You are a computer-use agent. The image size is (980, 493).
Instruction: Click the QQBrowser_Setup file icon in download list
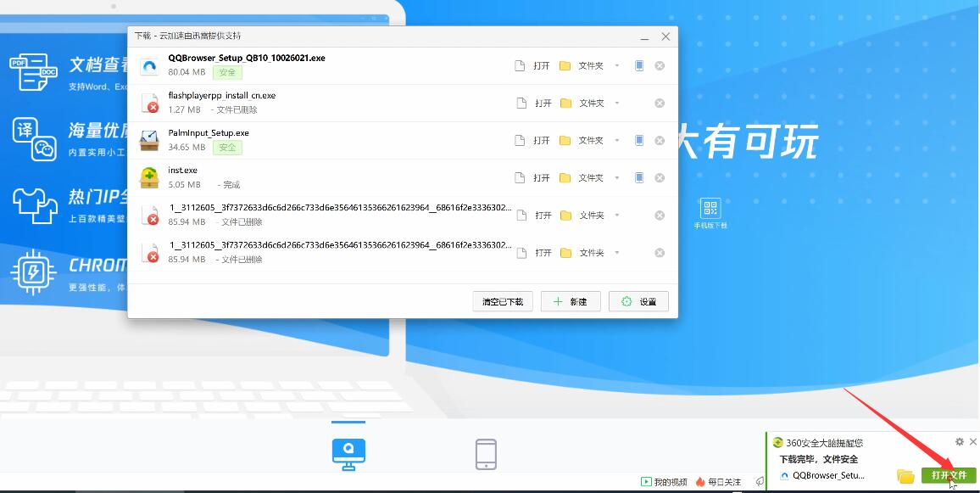coord(149,66)
